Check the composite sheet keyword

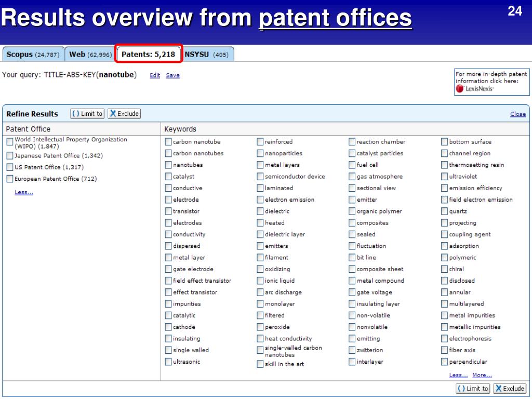pyautogui.click(x=352, y=269)
